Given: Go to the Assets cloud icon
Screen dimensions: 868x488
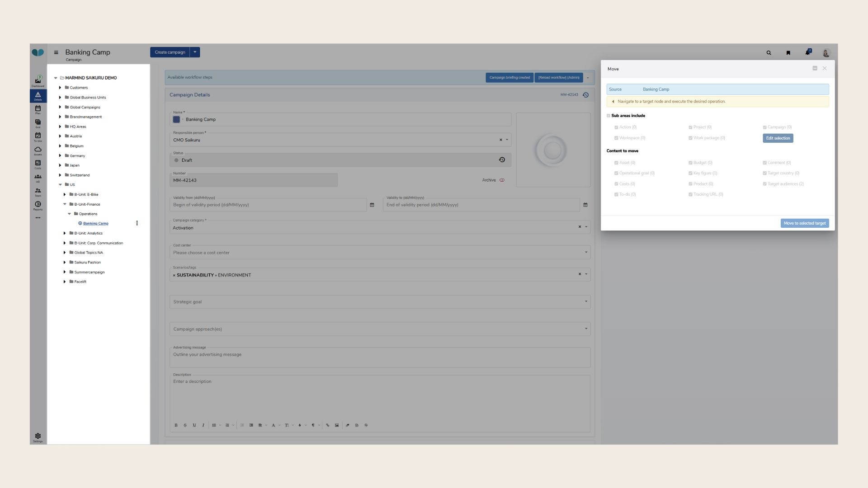Looking at the screenshot, I should (x=38, y=150).
